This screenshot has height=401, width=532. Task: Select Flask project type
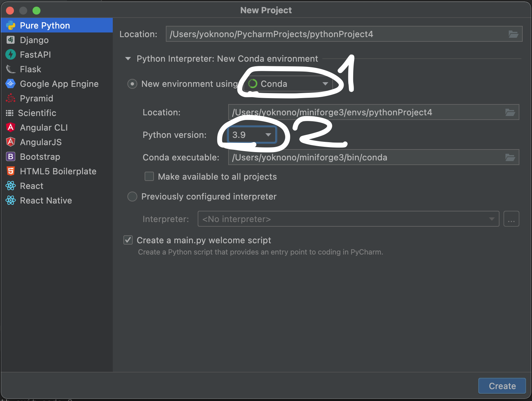click(57, 69)
